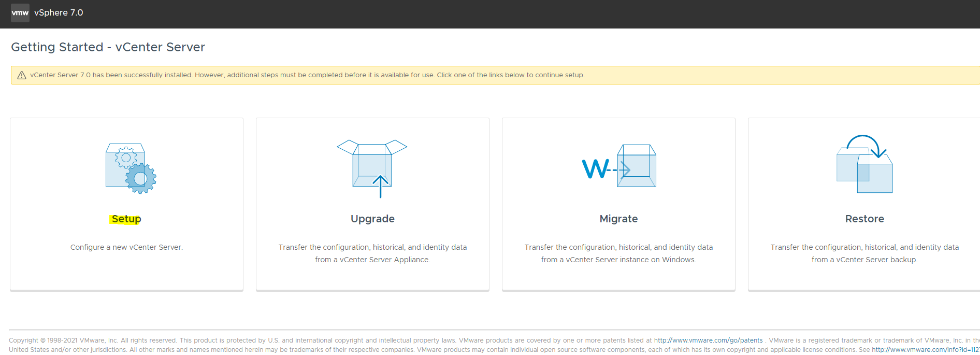Screen dimensions: 980x355
Task: Click 'from a vCenter Server instance on Windows.' text
Action: [618, 260]
